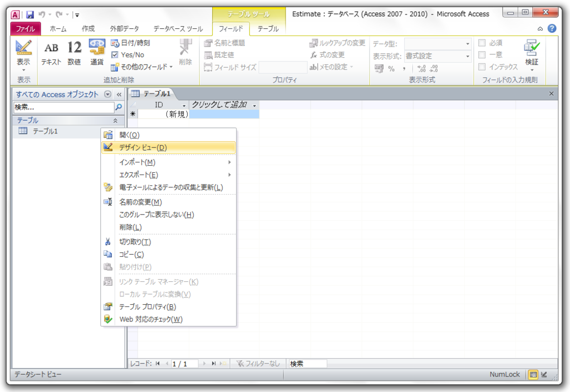Screen dimensions: 570x392
Task: Choose 開く from context menu
Action: click(169, 135)
